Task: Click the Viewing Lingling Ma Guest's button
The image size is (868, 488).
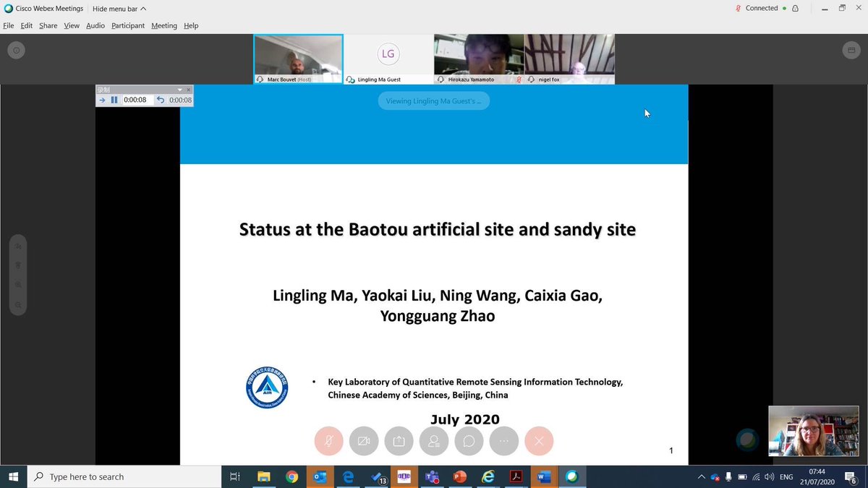Action: [x=433, y=100]
